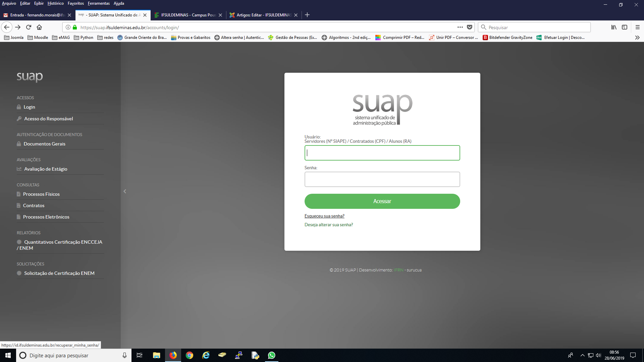Open page actions three-dot menu in address bar
Viewport: 644px width, 362px height.
click(460, 27)
